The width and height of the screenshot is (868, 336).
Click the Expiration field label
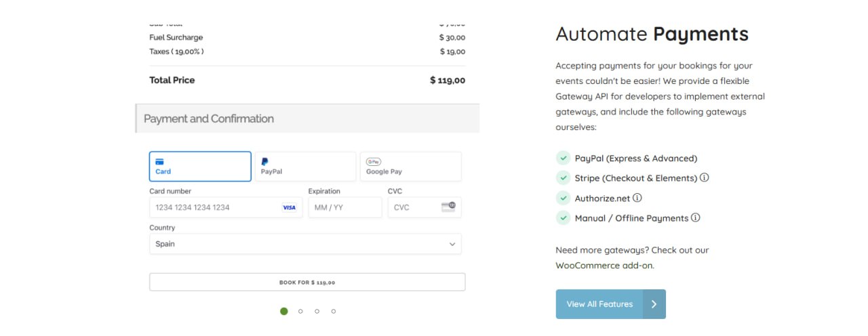click(x=324, y=191)
